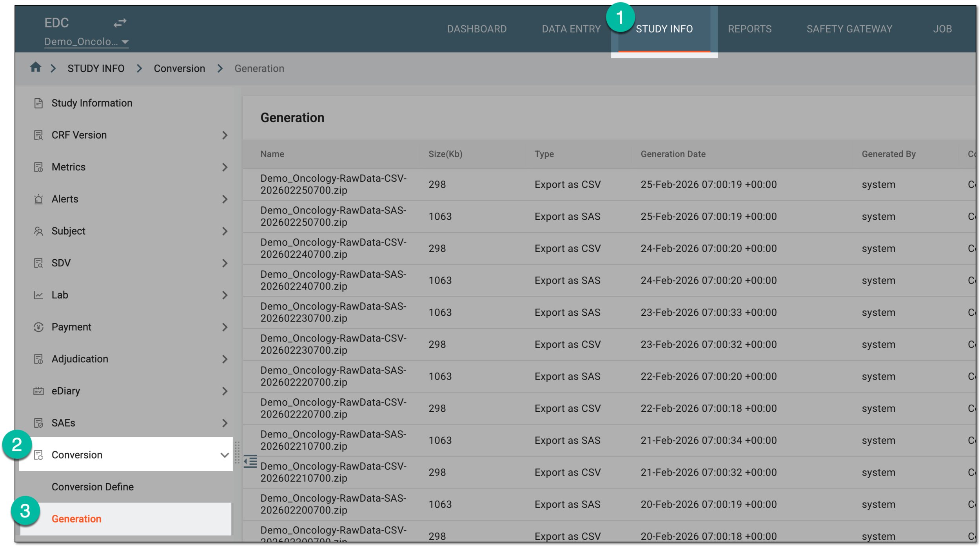Select the STUDY INFO tab

pos(664,29)
